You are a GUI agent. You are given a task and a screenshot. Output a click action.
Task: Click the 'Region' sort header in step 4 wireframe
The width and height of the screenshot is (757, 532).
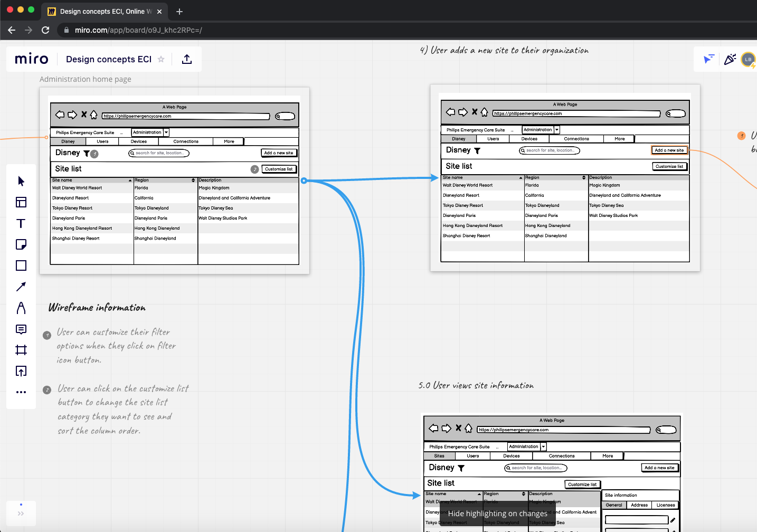coord(556,178)
